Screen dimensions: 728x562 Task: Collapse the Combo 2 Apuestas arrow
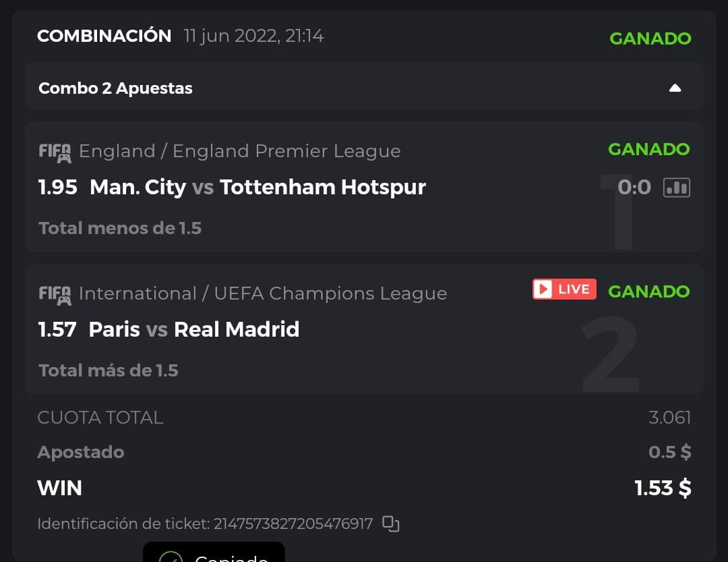point(675,88)
